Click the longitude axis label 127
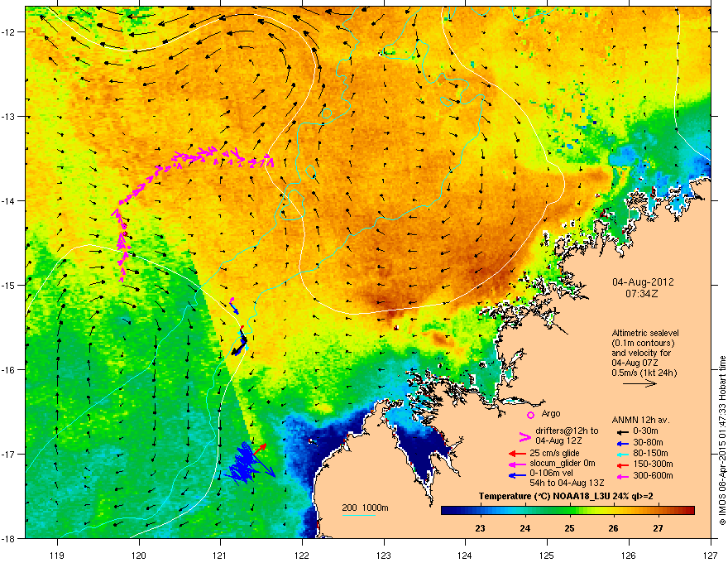 coord(711,555)
